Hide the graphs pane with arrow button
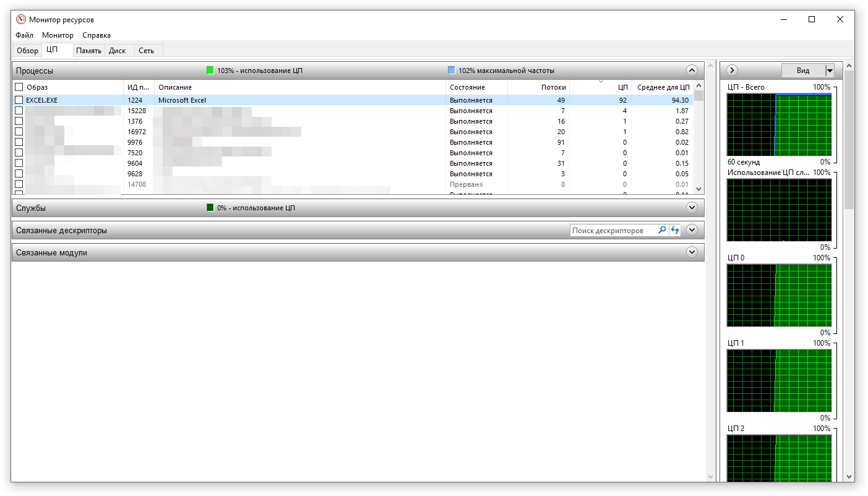This screenshot has height=496, width=868. coord(733,71)
